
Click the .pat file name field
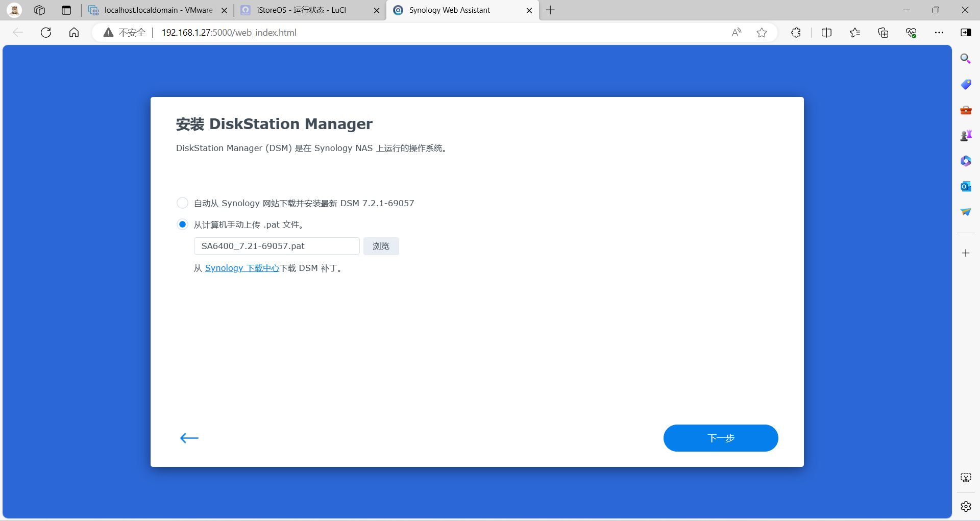tap(276, 246)
